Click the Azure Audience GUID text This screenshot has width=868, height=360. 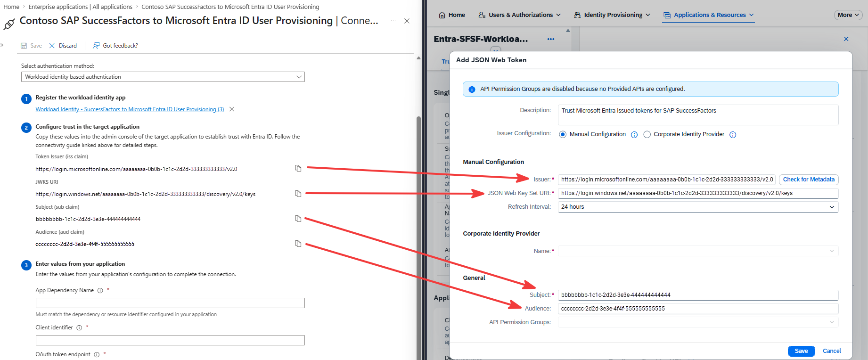[x=85, y=244]
